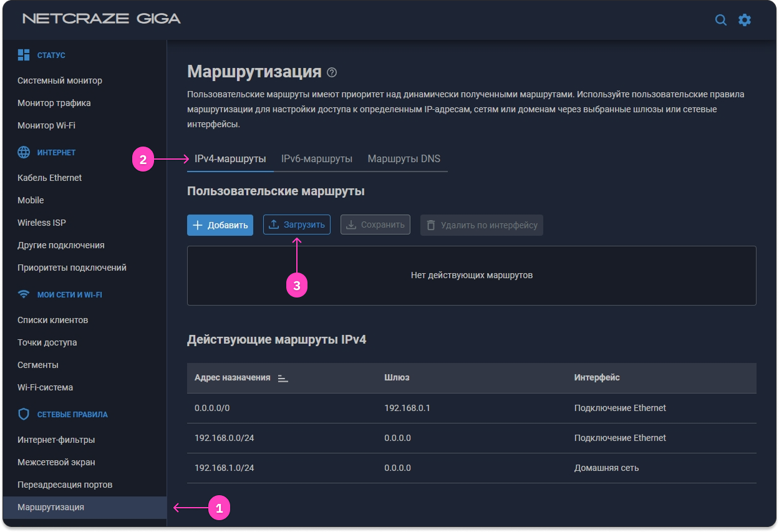Viewport: 779px width, 532px height.
Task: Click the Internet globe icon
Action: [x=24, y=152]
